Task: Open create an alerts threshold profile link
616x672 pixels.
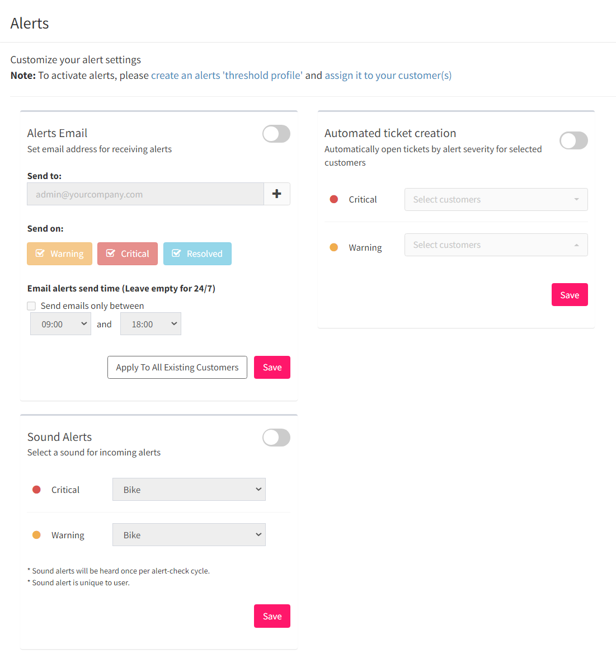Action: coord(227,76)
